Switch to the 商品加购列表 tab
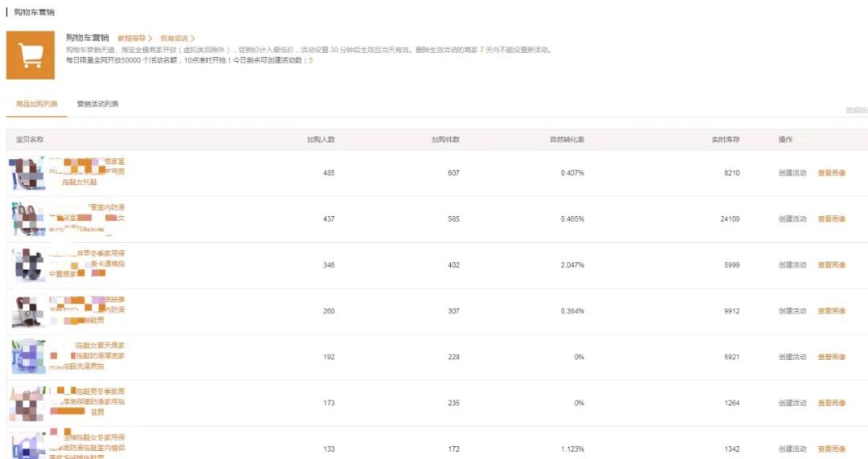Image resolution: width=868 pixels, height=459 pixels. (36, 104)
